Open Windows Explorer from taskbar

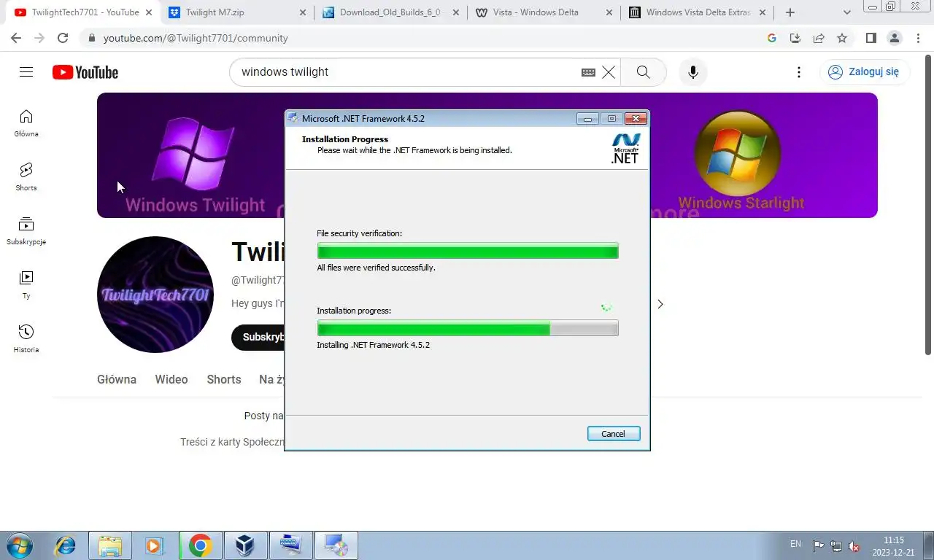110,545
